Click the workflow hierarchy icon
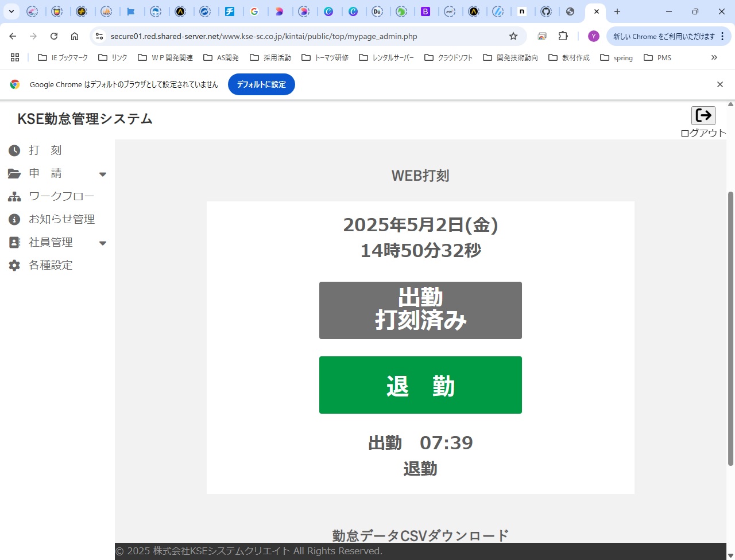Image resolution: width=735 pixels, height=560 pixels. 14,197
